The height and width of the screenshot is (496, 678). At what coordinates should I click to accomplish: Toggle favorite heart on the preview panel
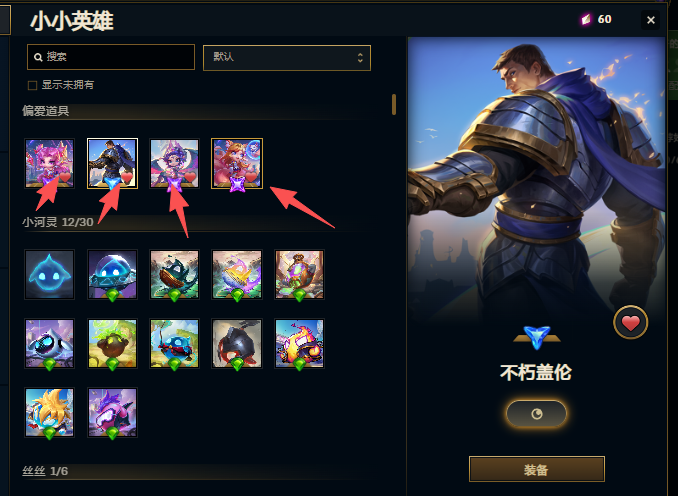tap(630, 323)
